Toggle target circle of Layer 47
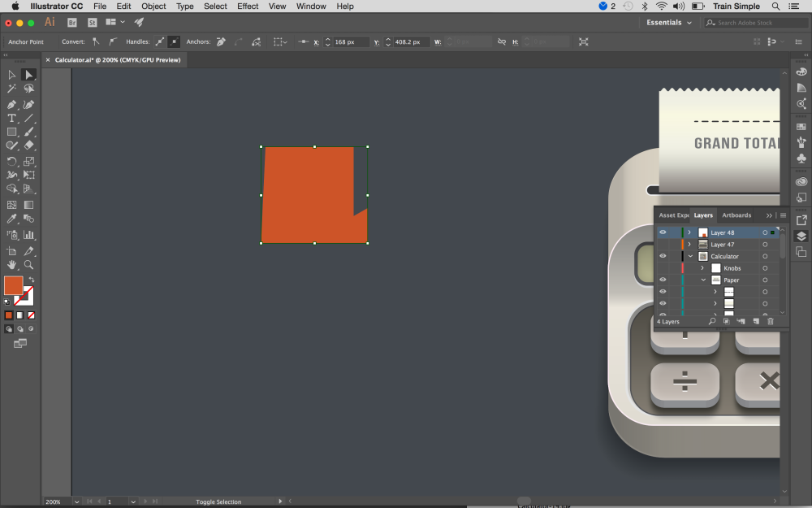The image size is (812, 508). click(x=765, y=244)
